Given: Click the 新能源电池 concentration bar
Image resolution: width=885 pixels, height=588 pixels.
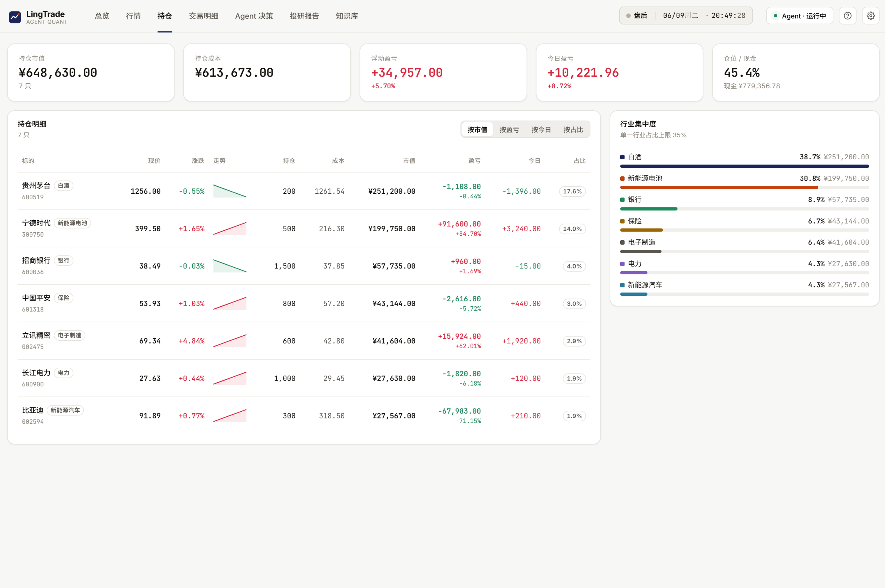Looking at the screenshot, I should tap(744, 187).
